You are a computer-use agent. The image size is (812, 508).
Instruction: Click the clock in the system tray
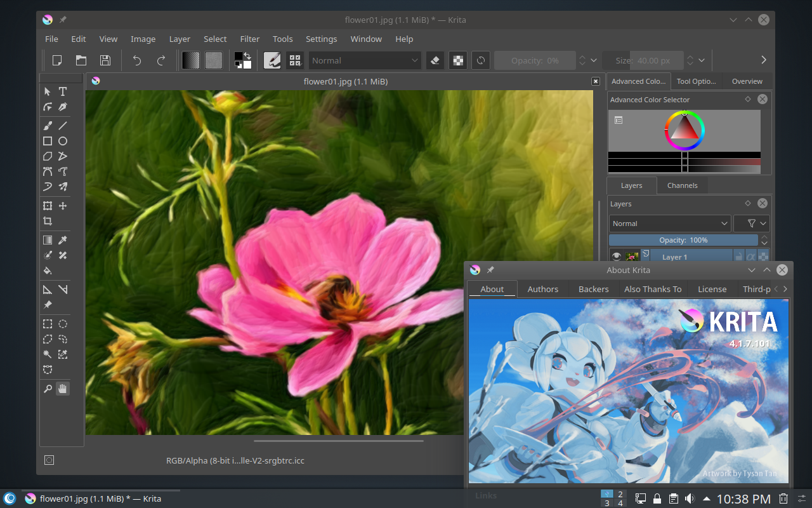click(x=743, y=499)
